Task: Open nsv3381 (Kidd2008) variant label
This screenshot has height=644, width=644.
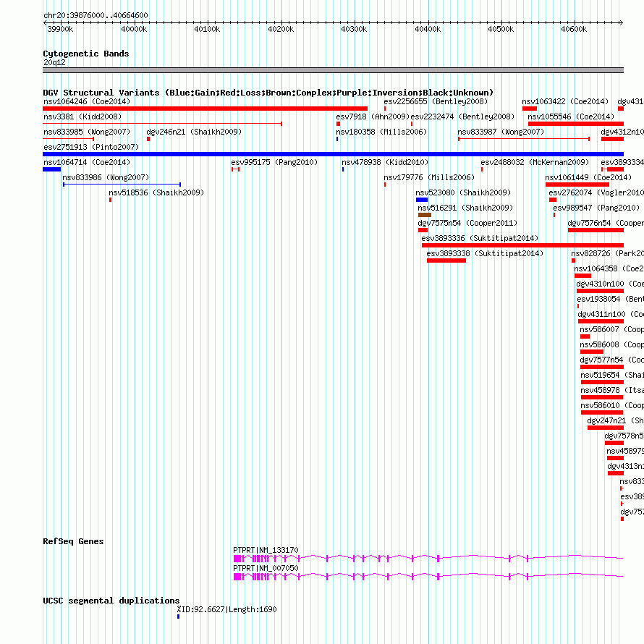Action: (82, 116)
